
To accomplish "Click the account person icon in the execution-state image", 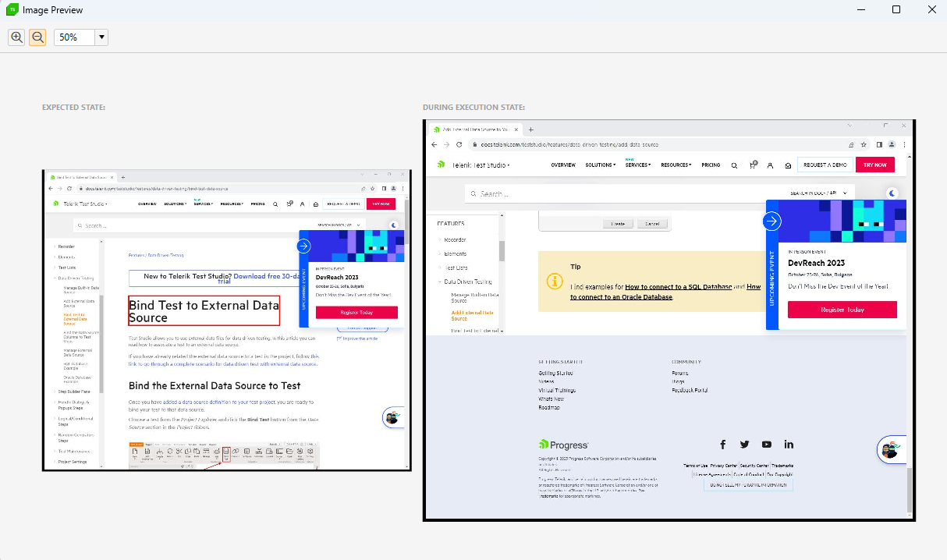I will point(770,165).
